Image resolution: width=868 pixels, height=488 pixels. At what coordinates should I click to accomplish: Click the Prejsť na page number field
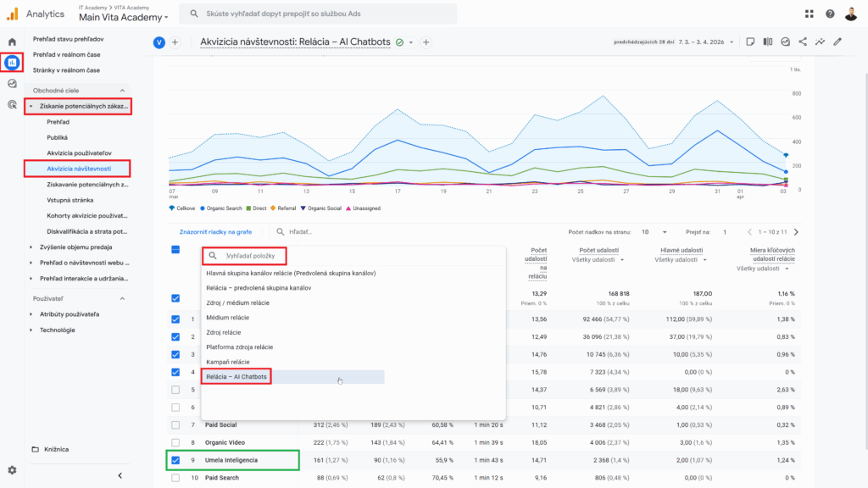point(725,232)
